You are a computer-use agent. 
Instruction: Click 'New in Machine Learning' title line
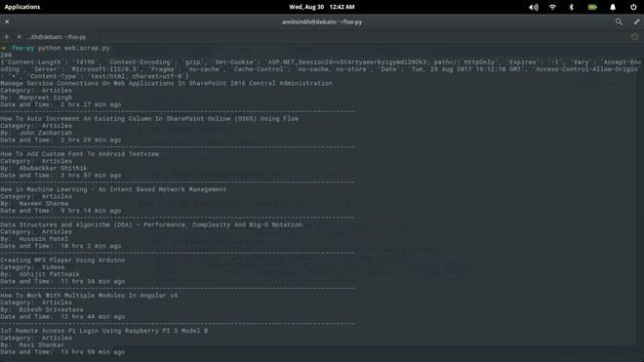tap(113, 189)
